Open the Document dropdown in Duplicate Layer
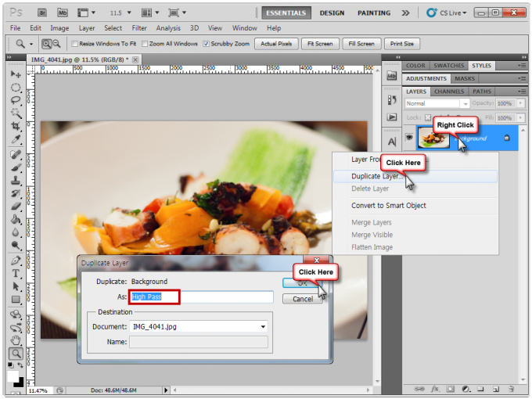 [x=262, y=326]
